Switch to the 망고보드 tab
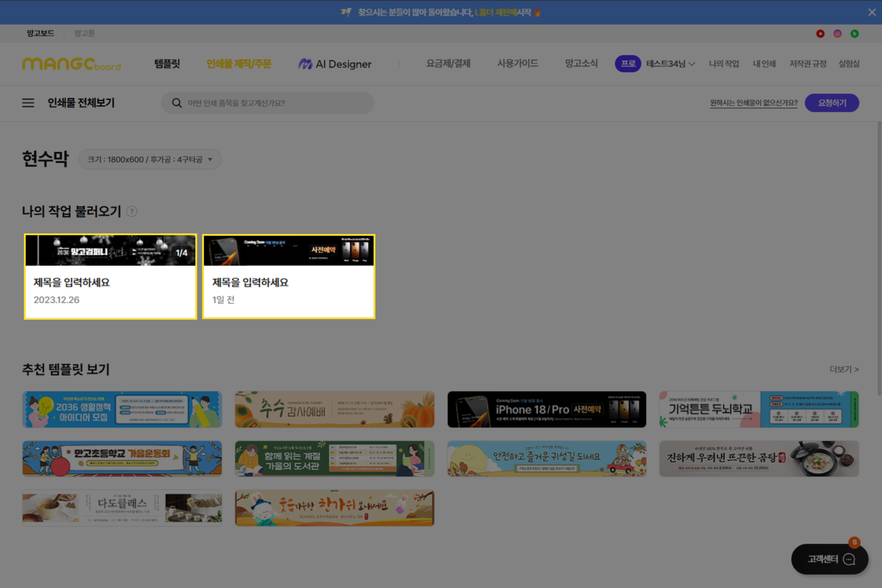This screenshot has height=588, width=882. coord(40,34)
